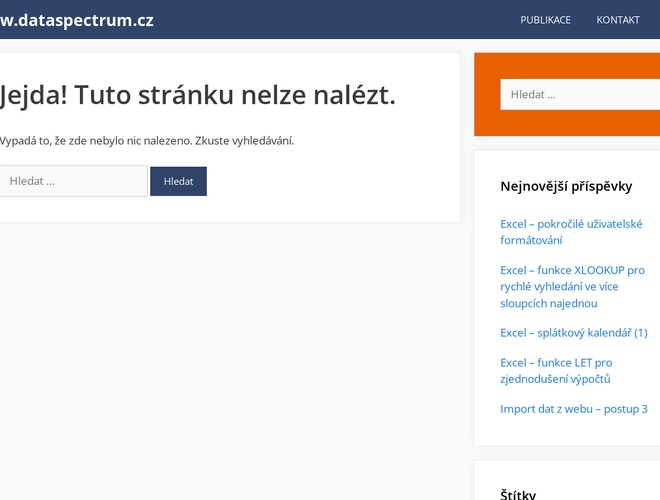The image size is (660, 500).
Task: Click empty dark blue header area between title and PUBLIKACE
Action: pos(330,20)
